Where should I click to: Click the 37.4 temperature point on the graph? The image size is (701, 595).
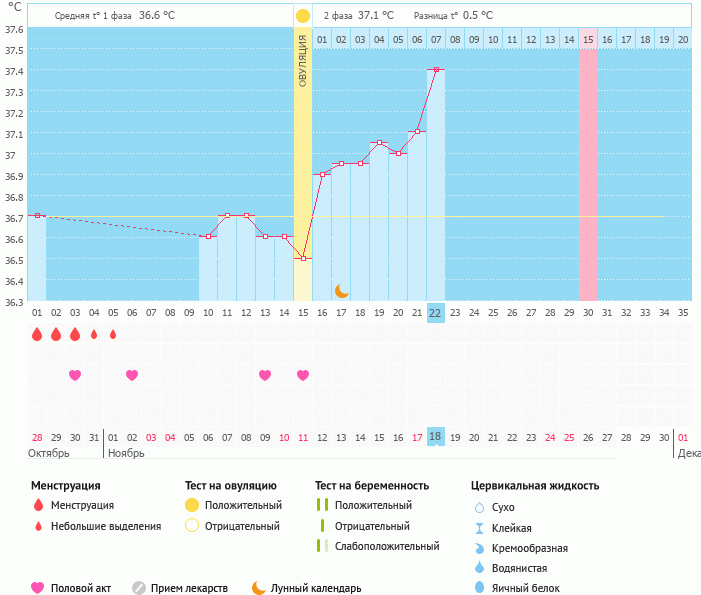click(435, 69)
